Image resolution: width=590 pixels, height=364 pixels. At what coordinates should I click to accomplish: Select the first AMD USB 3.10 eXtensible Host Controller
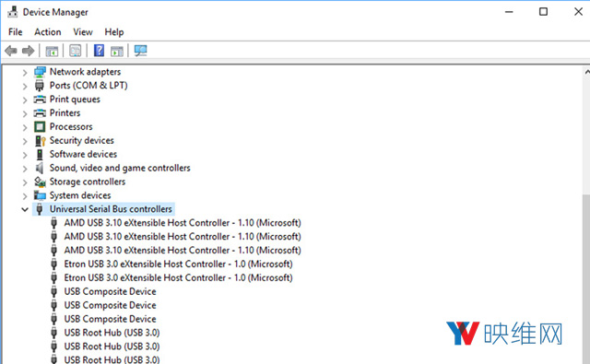click(x=183, y=223)
